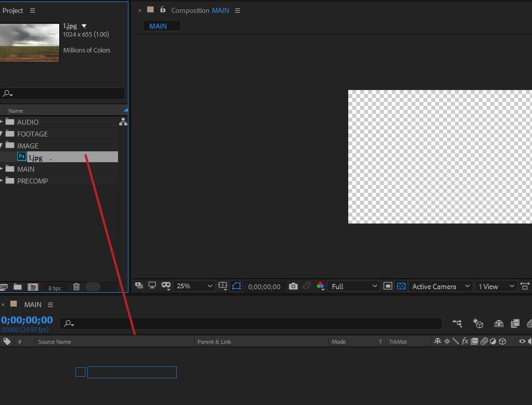The height and width of the screenshot is (405, 532).
Task: Click the TrkMat column header
Action: (x=398, y=342)
